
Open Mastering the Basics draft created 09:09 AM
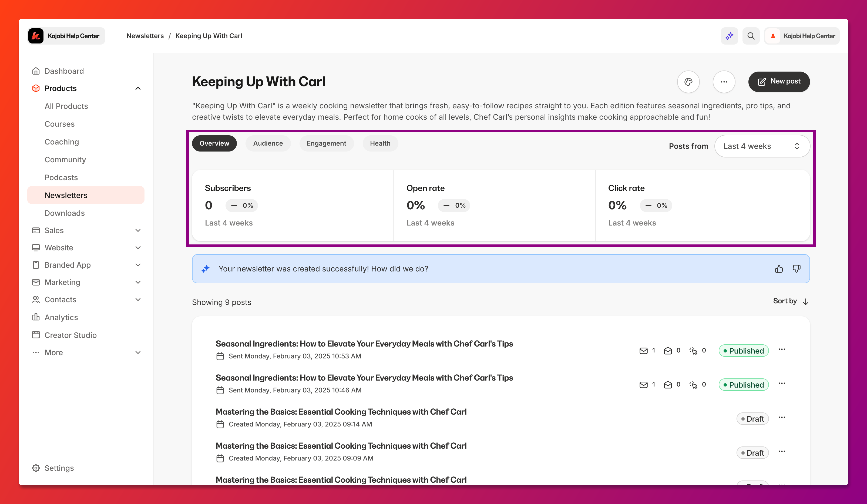[341, 446]
